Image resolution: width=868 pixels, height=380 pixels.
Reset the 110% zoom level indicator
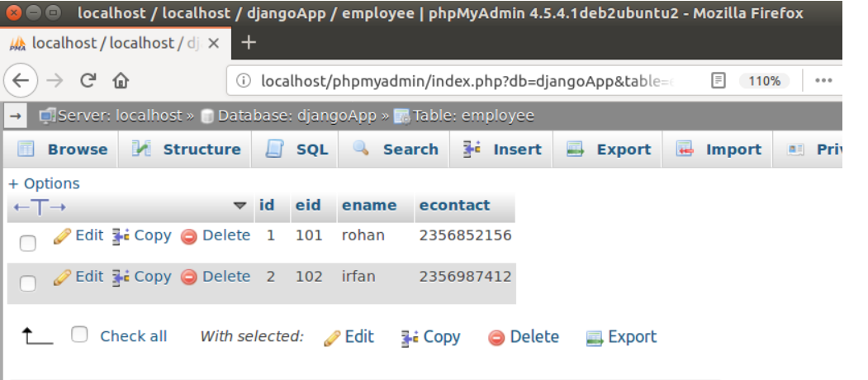click(x=765, y=82)
